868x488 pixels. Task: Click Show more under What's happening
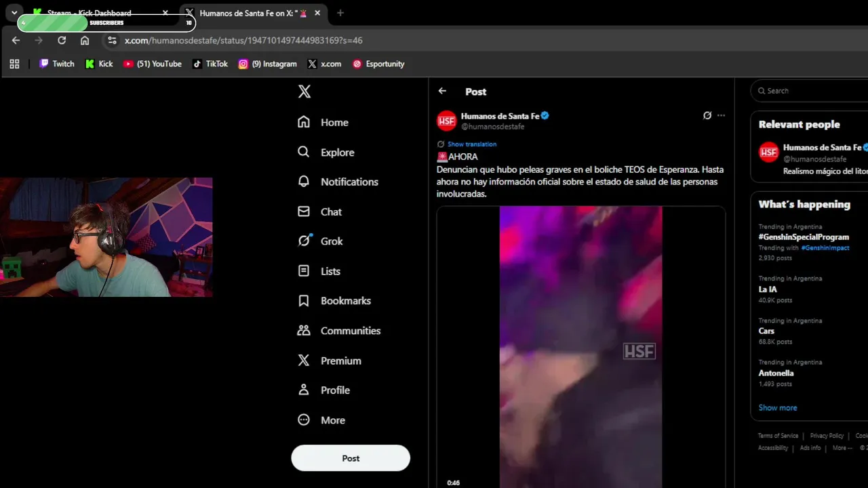(778, 408)
